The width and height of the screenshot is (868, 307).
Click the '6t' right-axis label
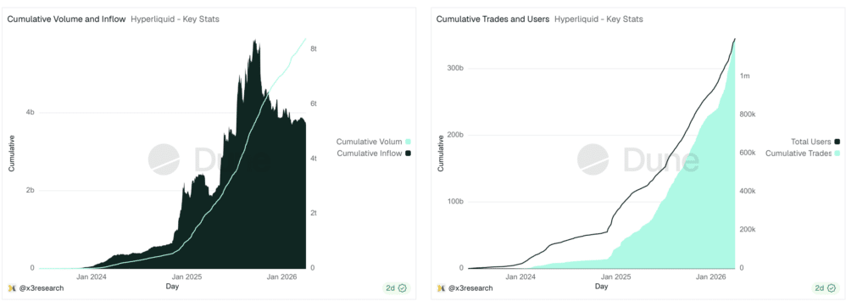tap(314, 103)
